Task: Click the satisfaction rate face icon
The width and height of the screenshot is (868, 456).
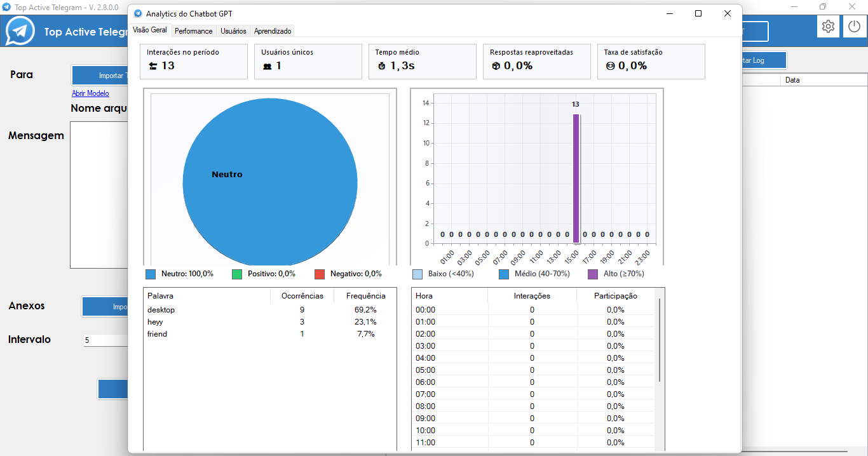Action: coord(610,66)
